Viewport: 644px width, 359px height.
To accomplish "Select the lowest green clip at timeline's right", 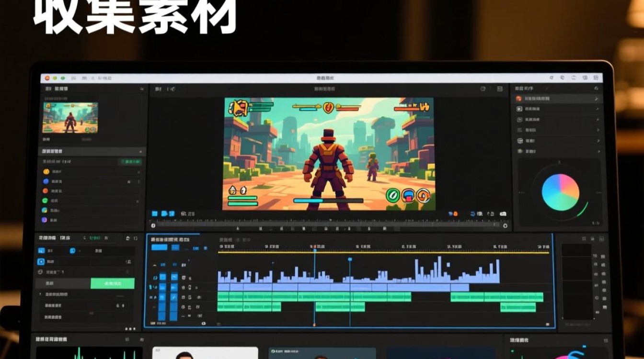I will [518, 307].
